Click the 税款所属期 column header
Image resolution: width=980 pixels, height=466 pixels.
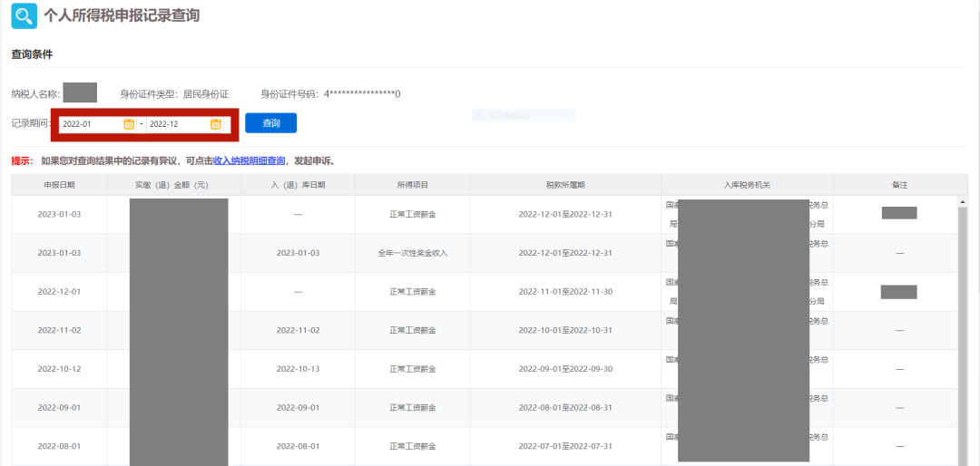[565, 185]
